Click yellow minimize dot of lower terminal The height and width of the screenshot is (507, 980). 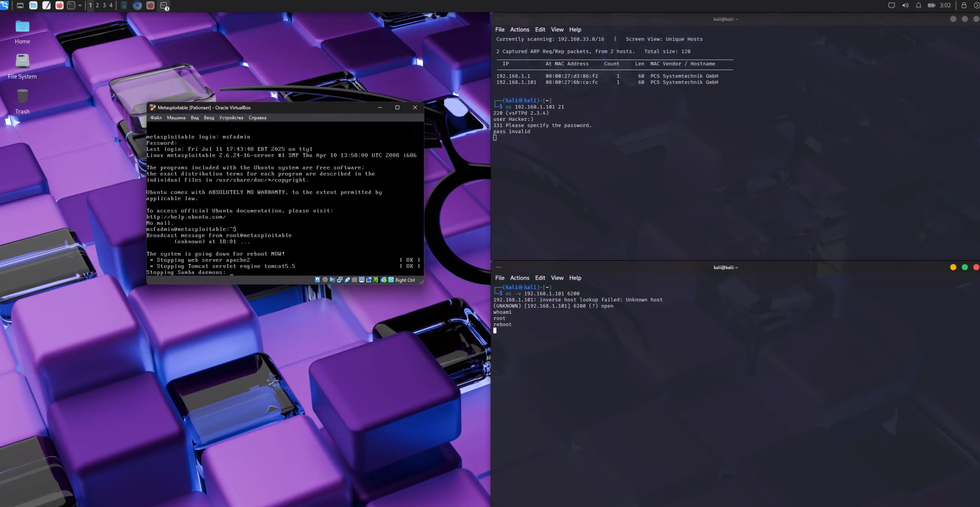[953, 267]
